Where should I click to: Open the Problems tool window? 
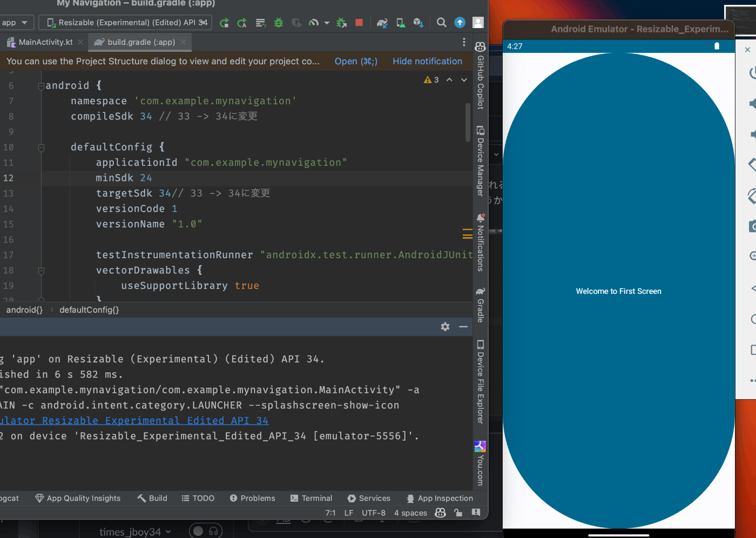tap(253, 499)
